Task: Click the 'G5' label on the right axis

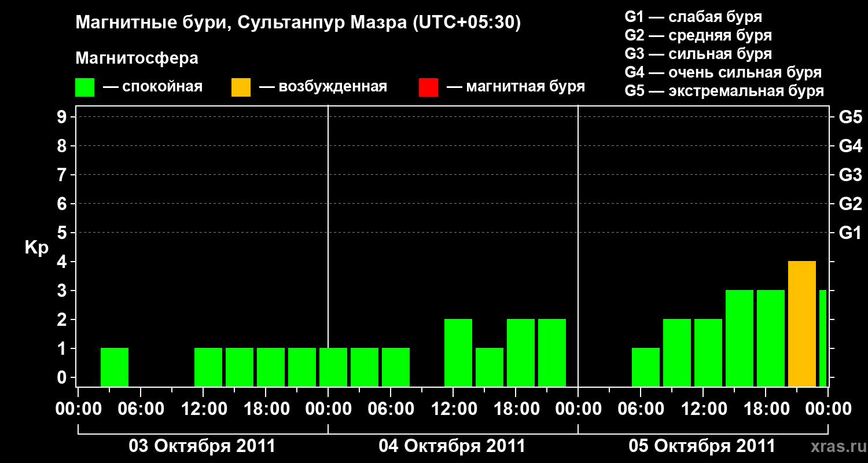Action: (x=850, y=117)
